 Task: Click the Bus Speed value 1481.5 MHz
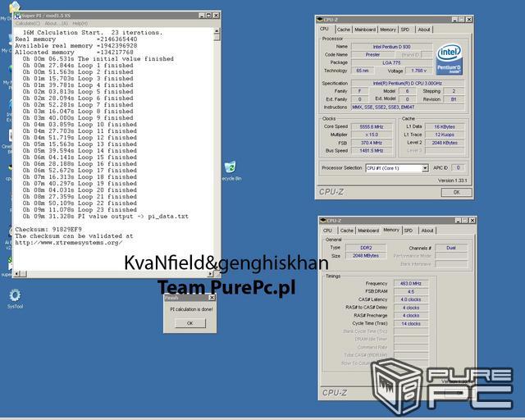tap(372, 151)
